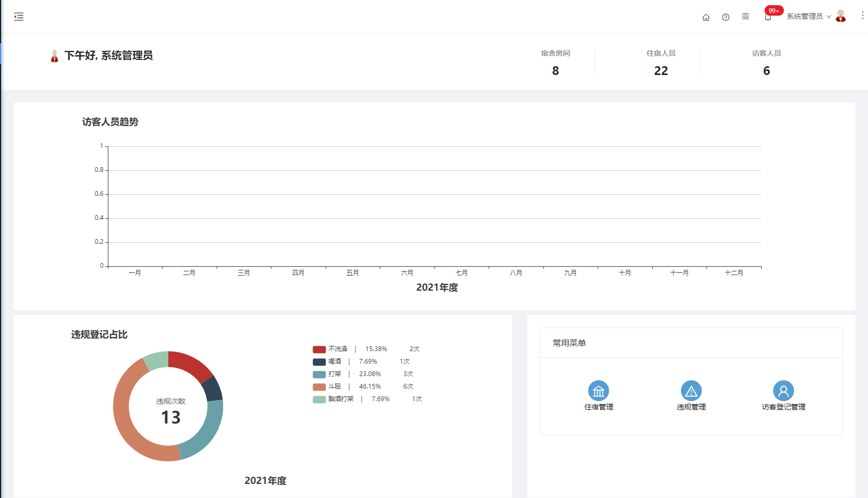The height and width of the screenshot is (498, 868).
Task: Open 访客登记管理 person shortcut icon
Action: tap(784, 391)
